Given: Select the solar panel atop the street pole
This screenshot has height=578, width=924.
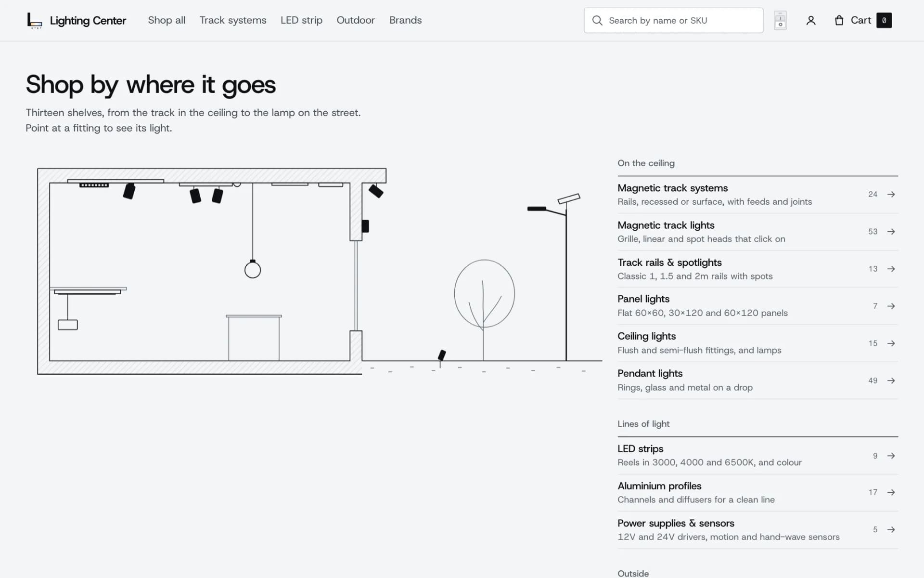Looking at the screenshot, I should pyautogui.click(x=569, y=198).
